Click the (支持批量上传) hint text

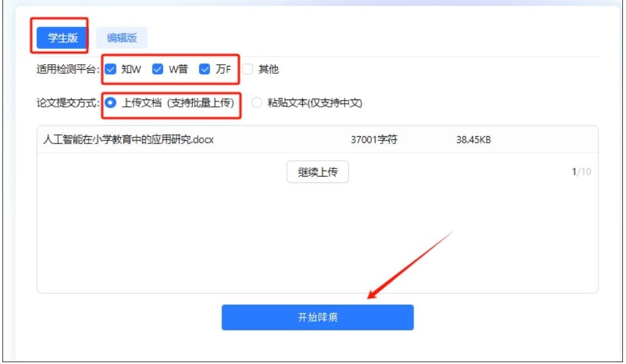point(202,103)
